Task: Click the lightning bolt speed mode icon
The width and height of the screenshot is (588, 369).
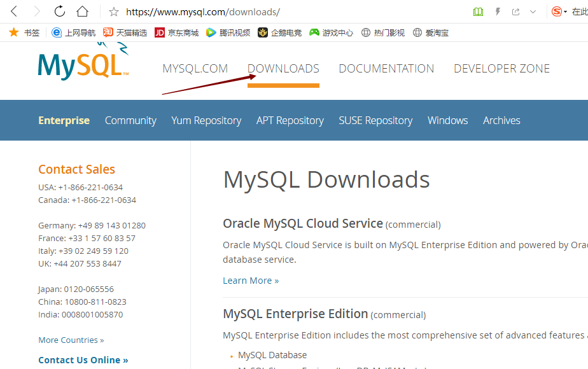Action: (498, 11)
